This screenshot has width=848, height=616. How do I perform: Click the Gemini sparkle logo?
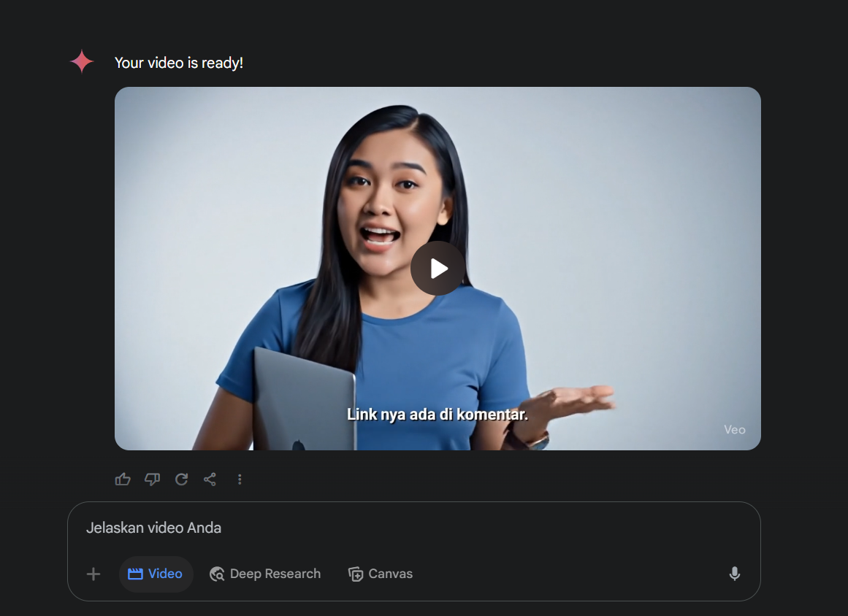82,61
